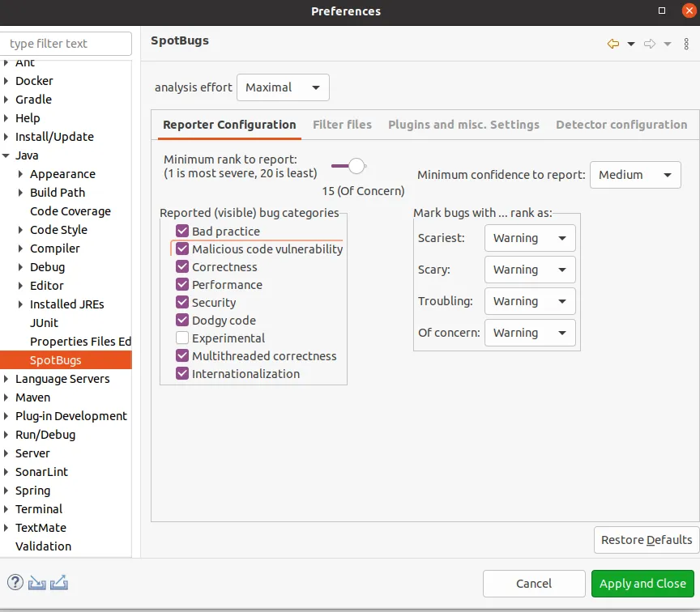The height and width of the screenshot is (612, 700).
Task: Uncheck the Internationalization category
Action: (182, 374)
